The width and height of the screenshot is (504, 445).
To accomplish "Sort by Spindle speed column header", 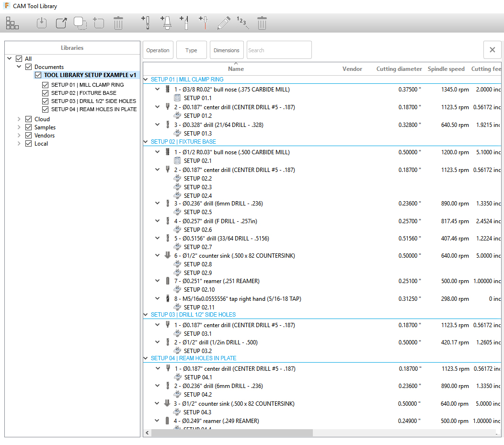I will click(x=446, y=69).
